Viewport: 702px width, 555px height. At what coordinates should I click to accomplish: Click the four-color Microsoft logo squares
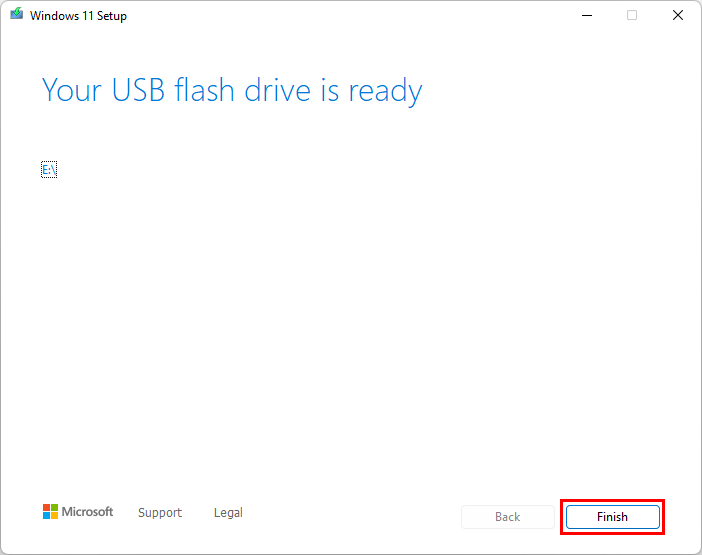(50, 512)
